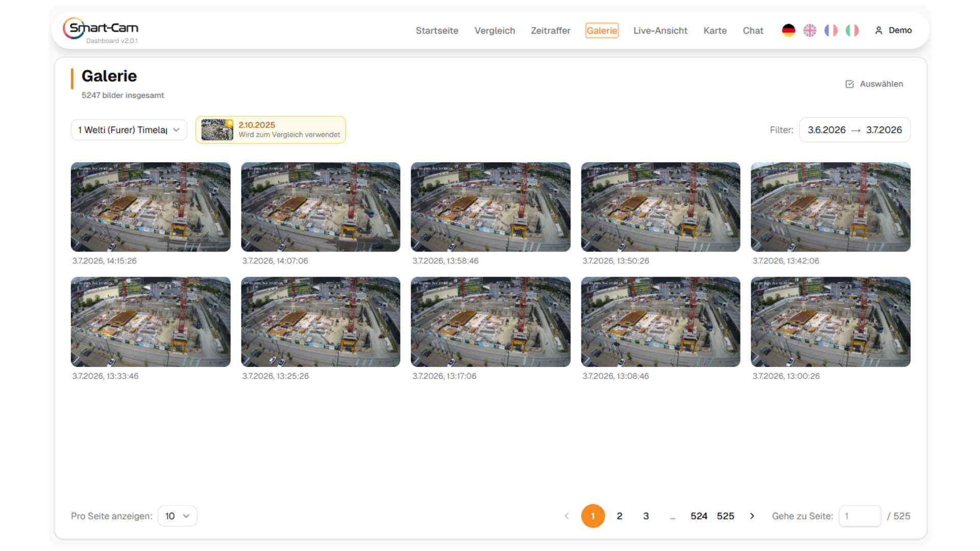Click the '5247 bilder insgesamt' text
The width and height of the screenshot is (980, 551).
(122, 95)
